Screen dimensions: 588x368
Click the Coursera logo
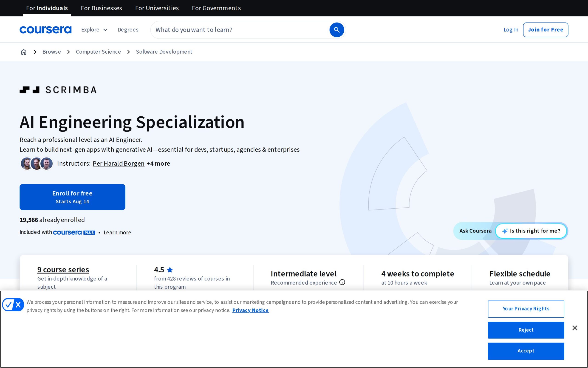coord(45,30)
